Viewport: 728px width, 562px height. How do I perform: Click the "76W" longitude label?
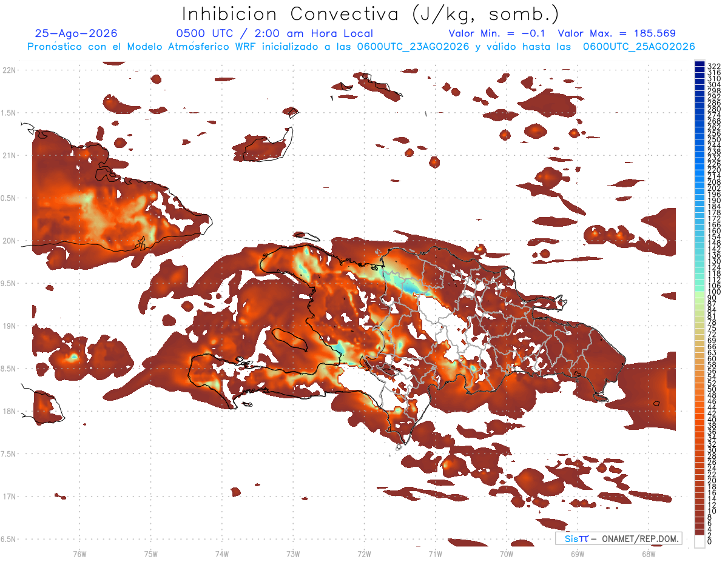(79, 554)
